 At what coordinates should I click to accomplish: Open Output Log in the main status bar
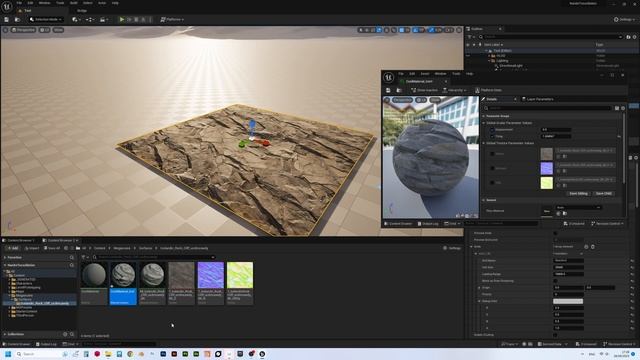click(46, 344)
